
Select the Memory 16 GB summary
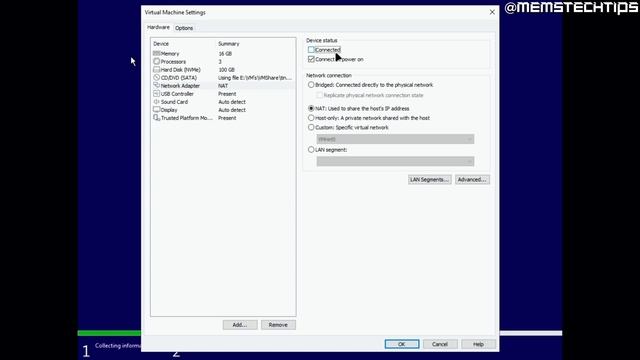coord(225,53)
